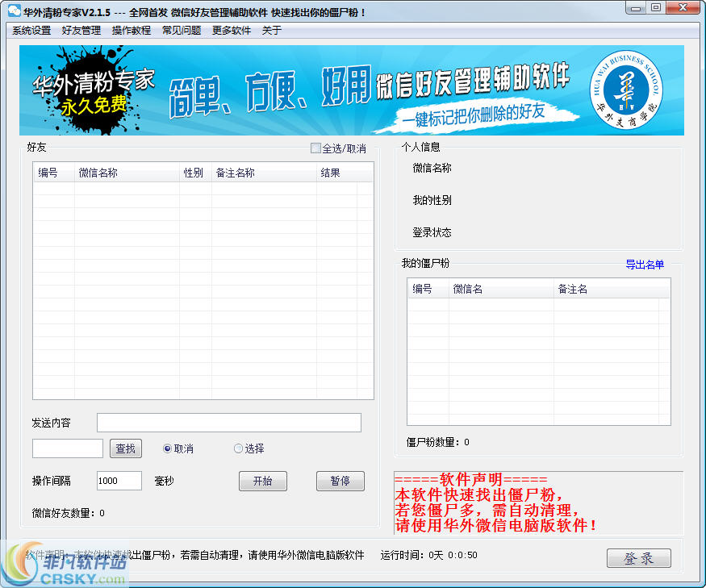Click inside the 发送内容 input field
This screenshot has width=706, height=588.
[x=228, y=422]
